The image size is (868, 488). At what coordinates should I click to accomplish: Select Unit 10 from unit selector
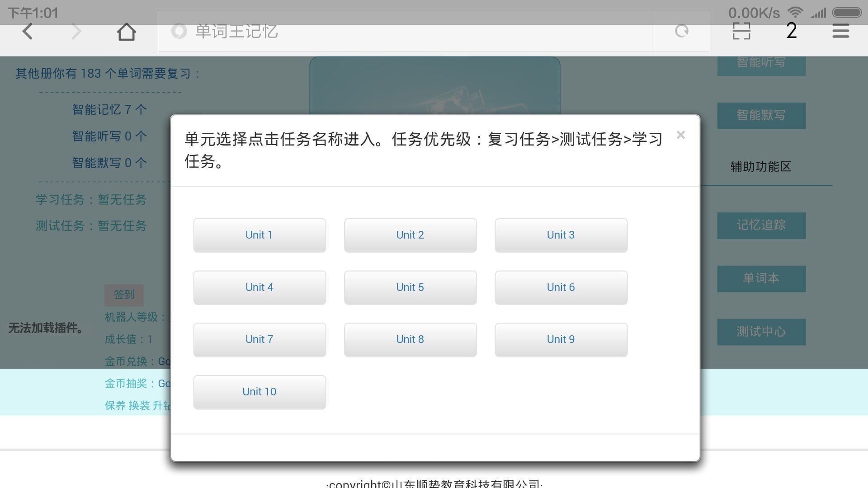point(259,392)
